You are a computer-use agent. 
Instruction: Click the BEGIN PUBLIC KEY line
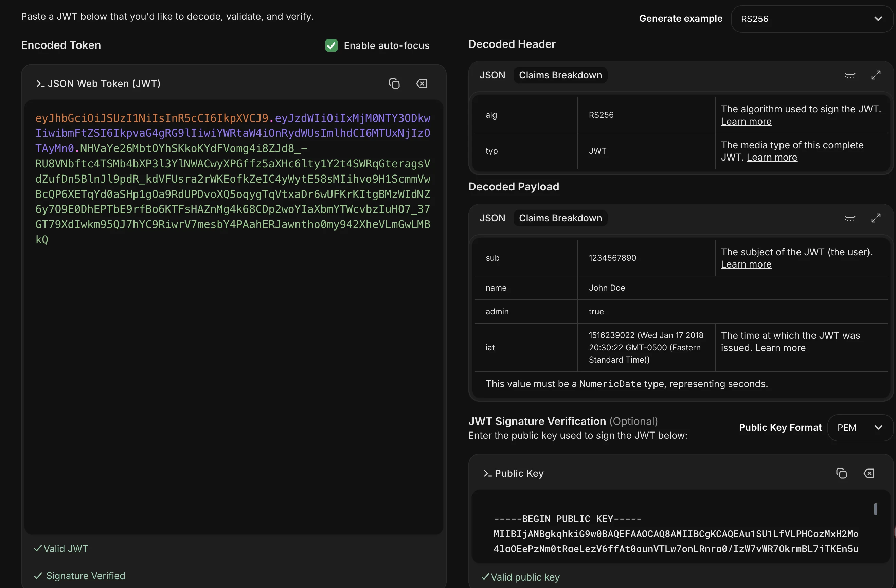point(567,519)
